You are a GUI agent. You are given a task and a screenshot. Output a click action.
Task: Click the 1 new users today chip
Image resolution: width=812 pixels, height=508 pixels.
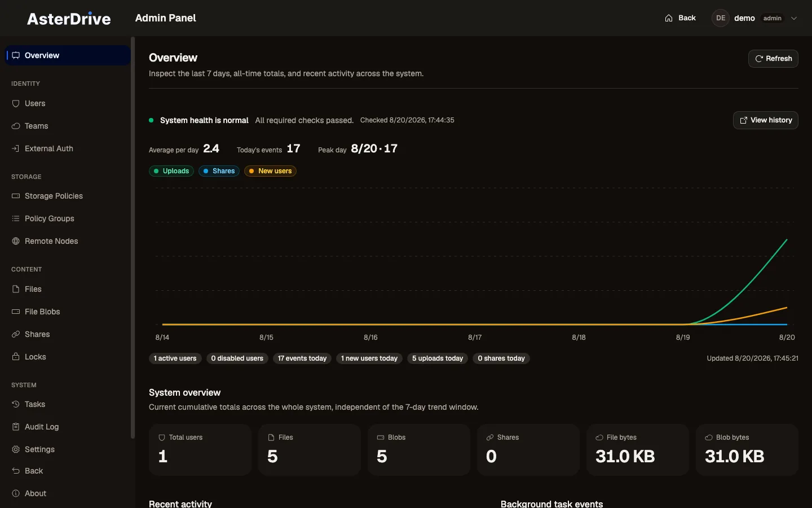coord(369,358)
